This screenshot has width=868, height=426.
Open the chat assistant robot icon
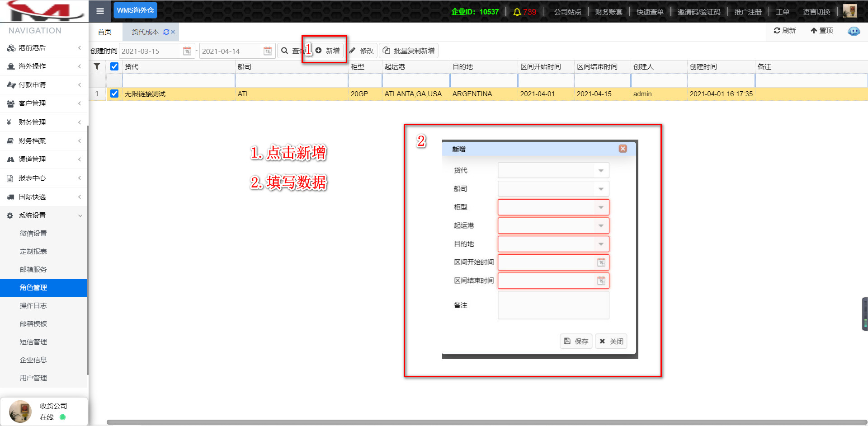(854, 31)
